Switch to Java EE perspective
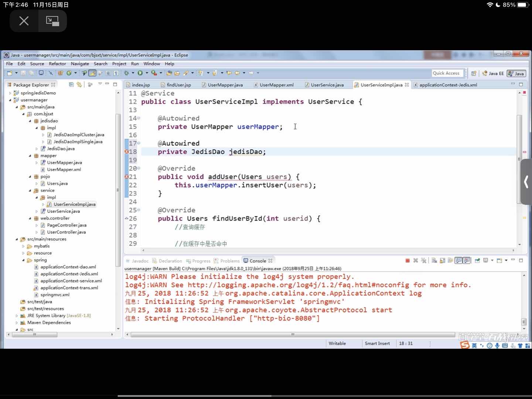 coord(493,73)
